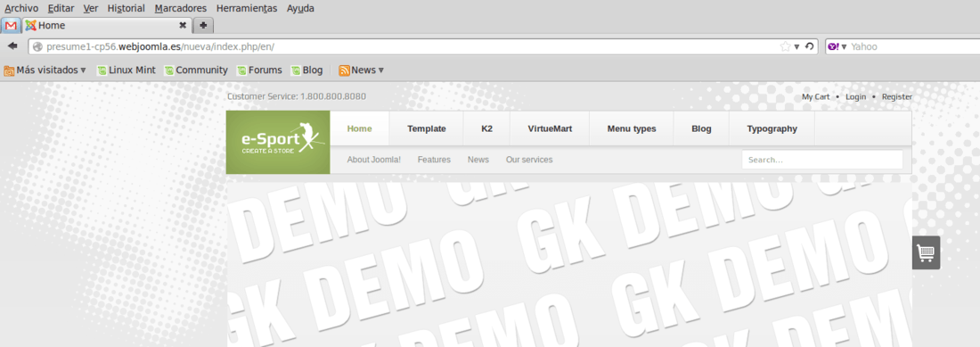Open the Más visitados bookmarks folder
Screen dimensions: 980x347
[45, 70]
